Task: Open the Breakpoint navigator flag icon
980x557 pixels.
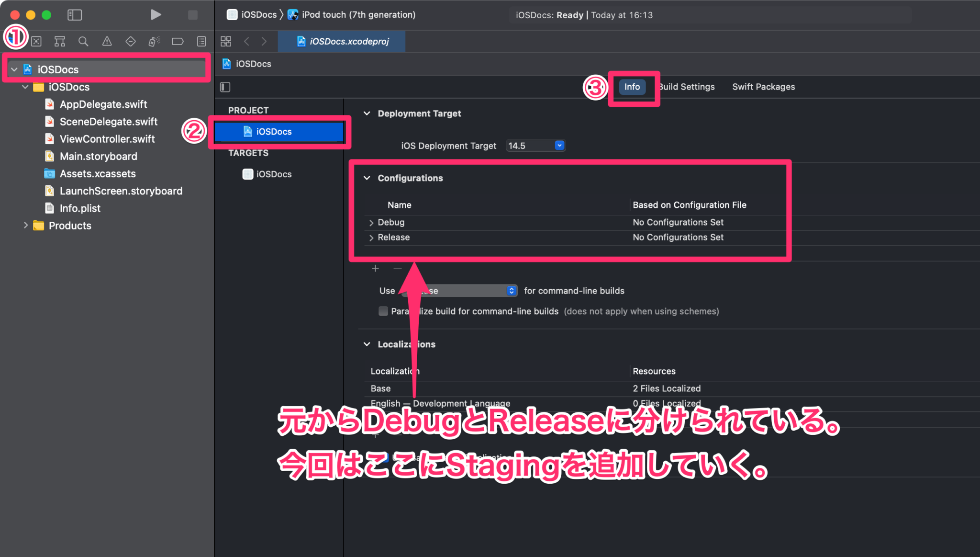Action: coord(178,41)
